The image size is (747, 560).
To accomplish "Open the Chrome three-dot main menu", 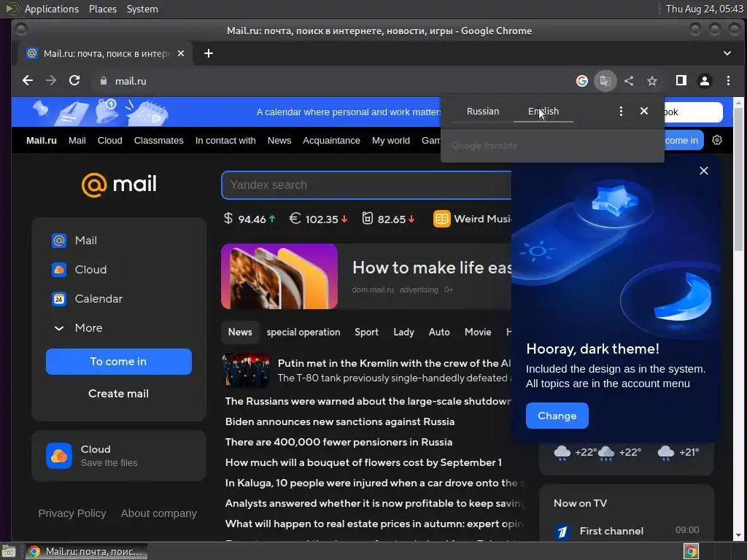I will tap(728, 81).
